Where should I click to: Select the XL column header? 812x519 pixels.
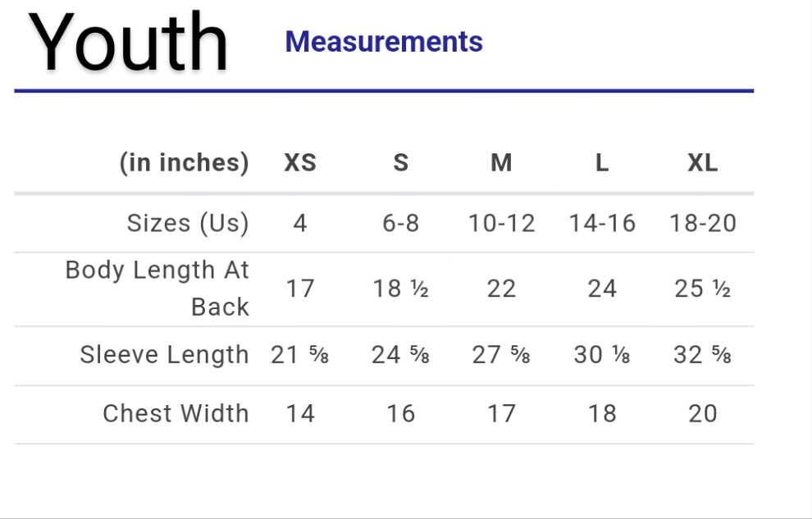(703, 163)
